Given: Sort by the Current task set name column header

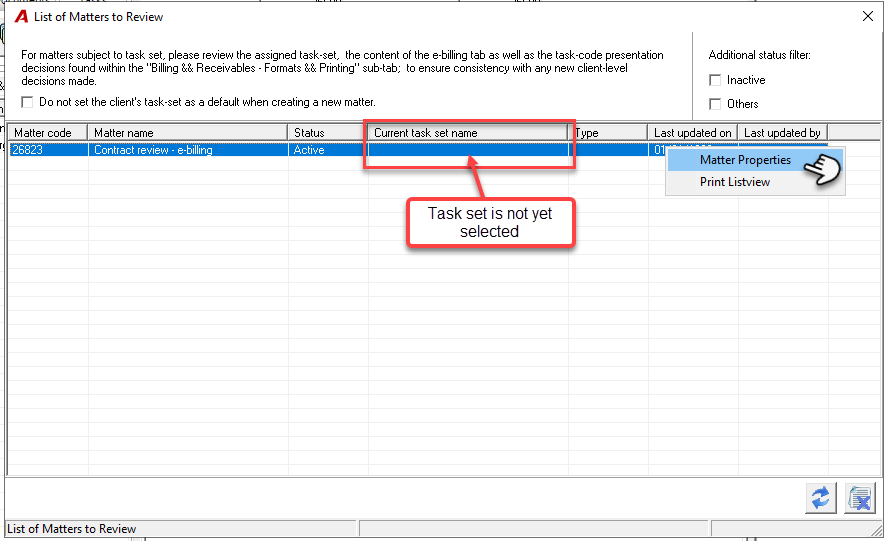Looking at the screenshot, I should [467, 133].
